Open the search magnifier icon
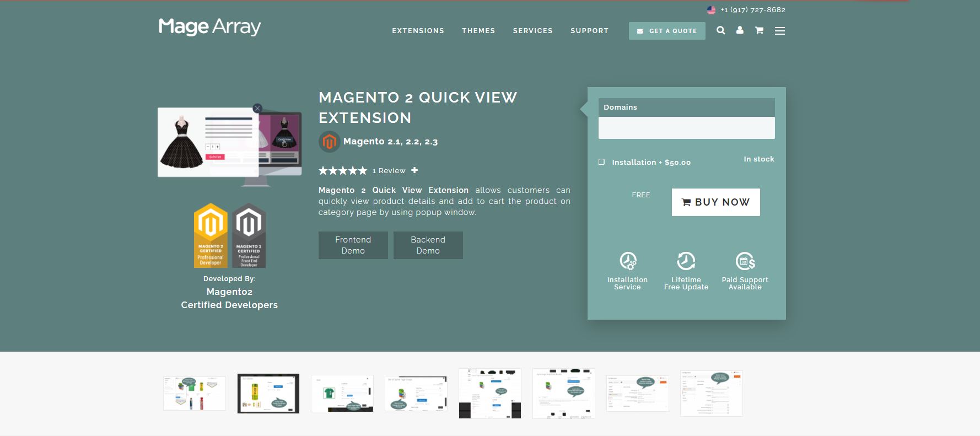Image resolution: width=980 pixels, height=436 pixels. point(720,30)
